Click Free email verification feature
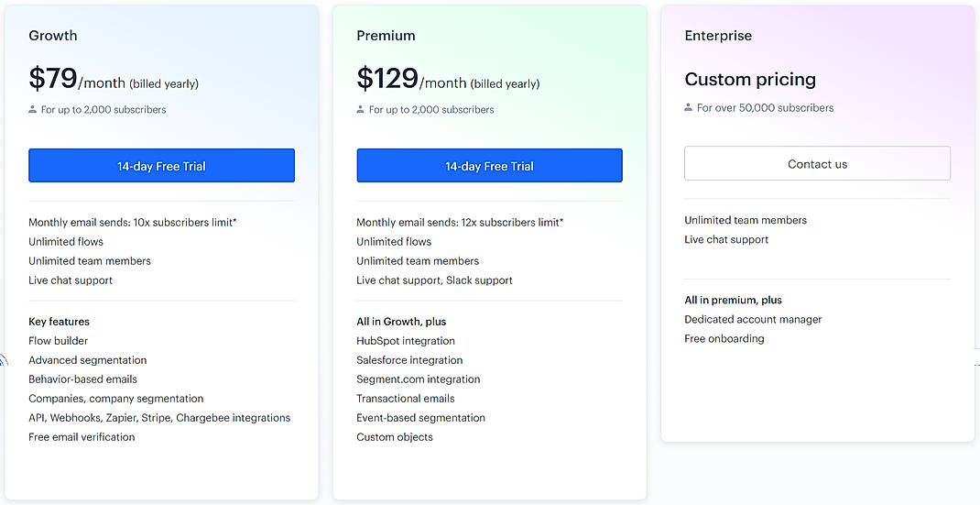980x505 pixels. point(82,437)
